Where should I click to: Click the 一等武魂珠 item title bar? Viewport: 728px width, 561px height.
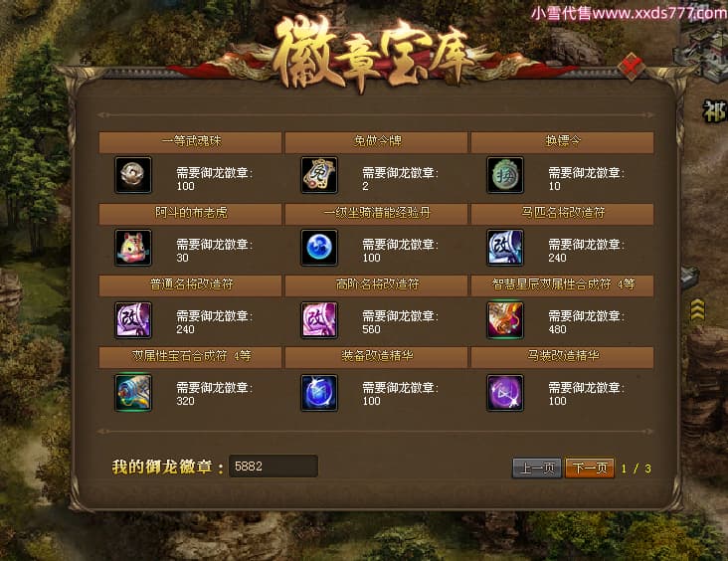pyautogui.click(x=190, y=141)
